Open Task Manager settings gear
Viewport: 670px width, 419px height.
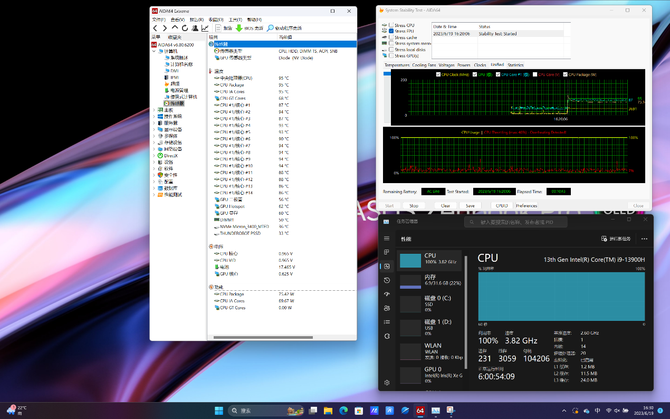point(387,383)
